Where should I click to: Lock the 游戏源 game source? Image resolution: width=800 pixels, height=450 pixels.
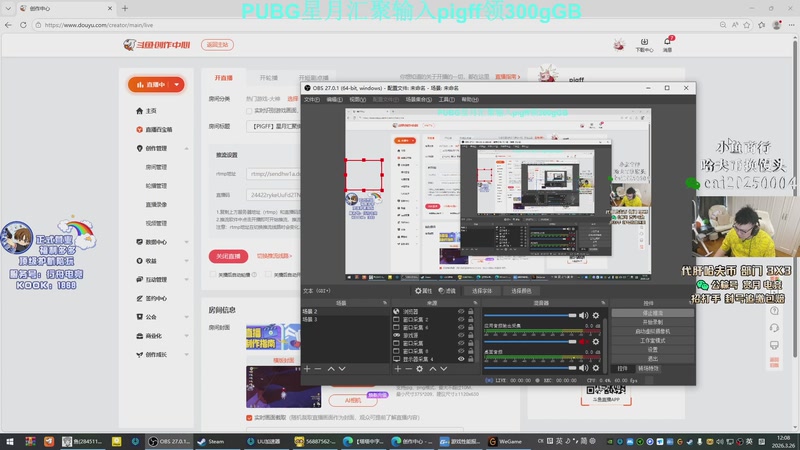(470, 335)
